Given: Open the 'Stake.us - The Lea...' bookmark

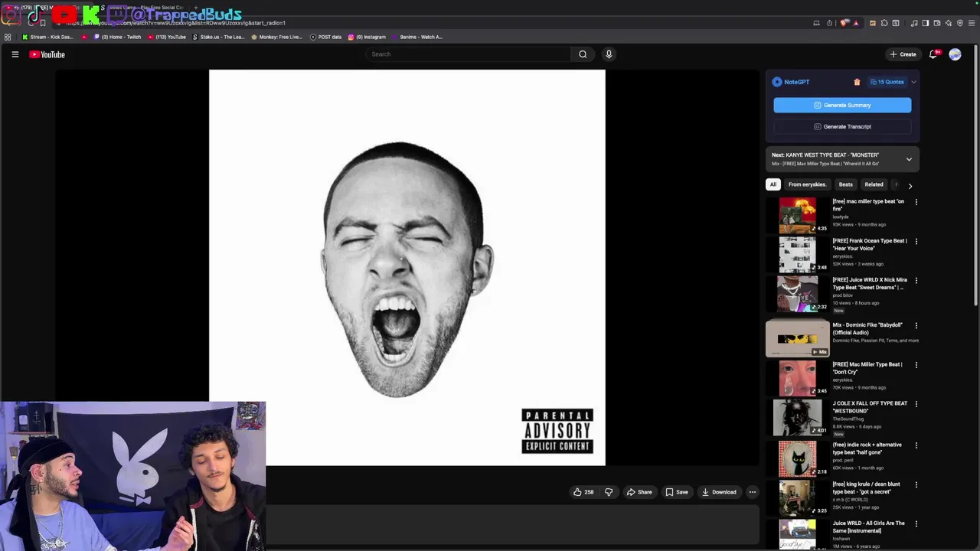Looking at the screenshot, I should (x=218, y=37).
